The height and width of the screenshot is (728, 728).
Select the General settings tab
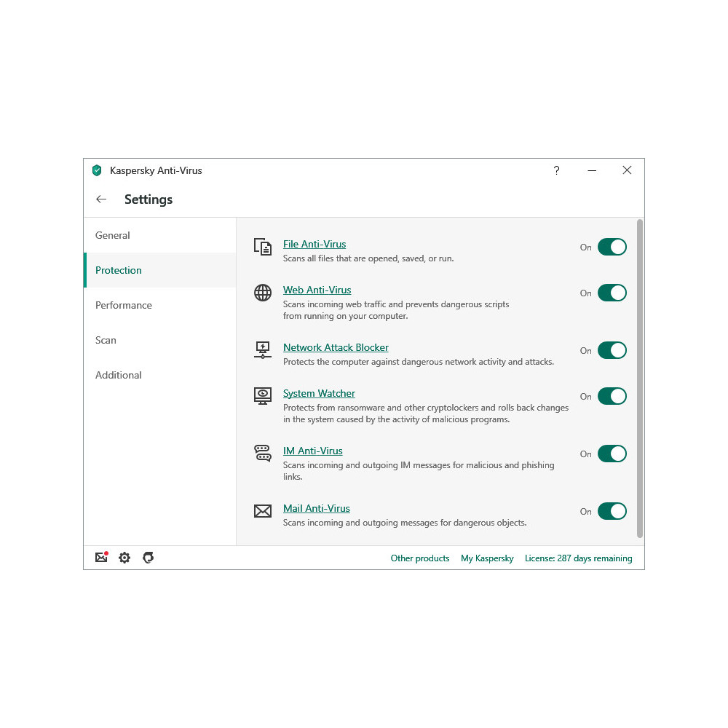click(x=159, y=235)
